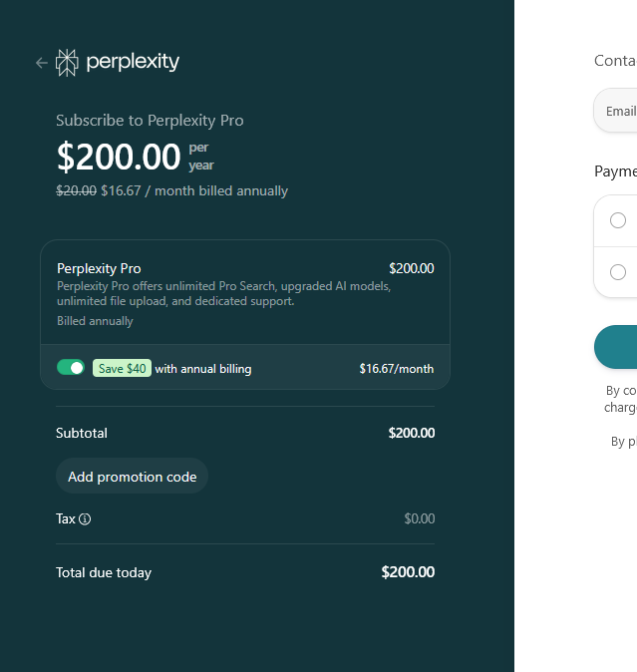Open the Tax information circle icon

click(x=85, y=519)
